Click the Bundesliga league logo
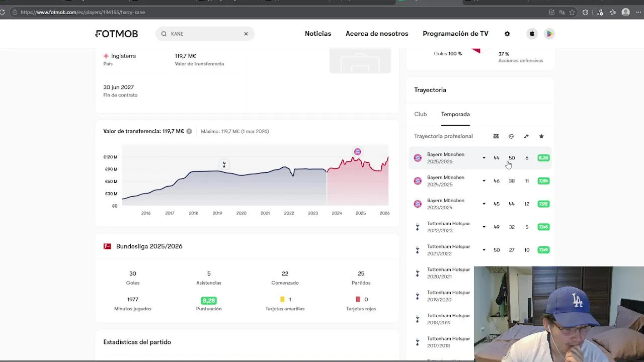Image resolution: width=644 pixels, height=362 pixels. [107, 246]
